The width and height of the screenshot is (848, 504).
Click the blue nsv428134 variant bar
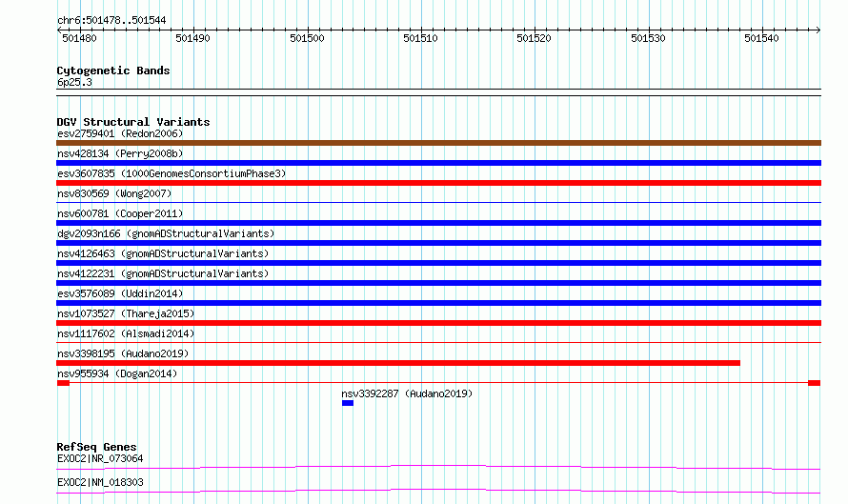438,163
